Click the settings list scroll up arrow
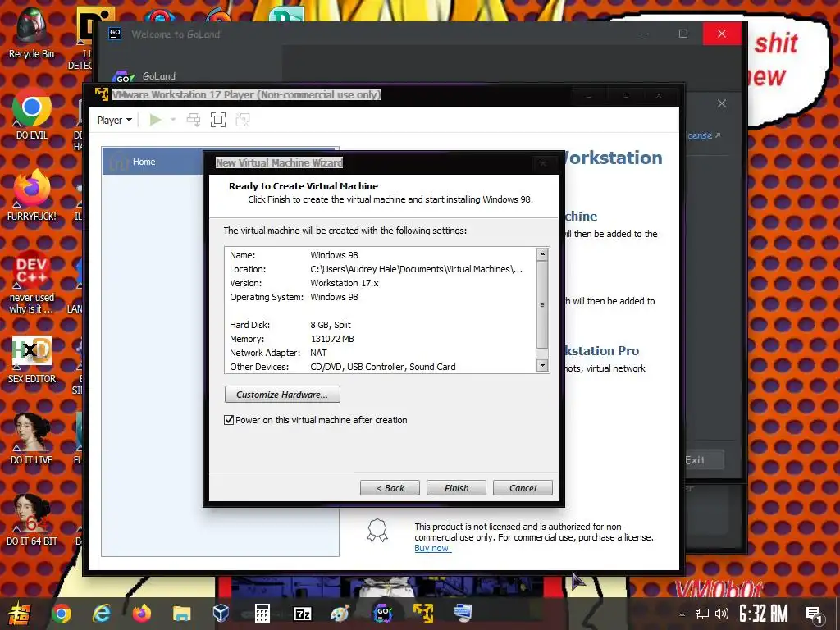840x630 pixels. 542,254
